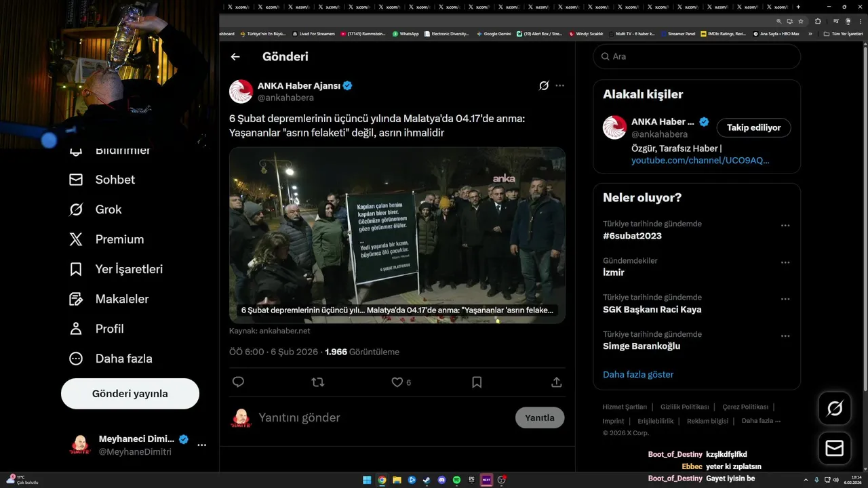The width and height of the screenshot is (868, 488).
Task: Open options dots for Simge Barankoğlu trend
Action: coord(785,335)
